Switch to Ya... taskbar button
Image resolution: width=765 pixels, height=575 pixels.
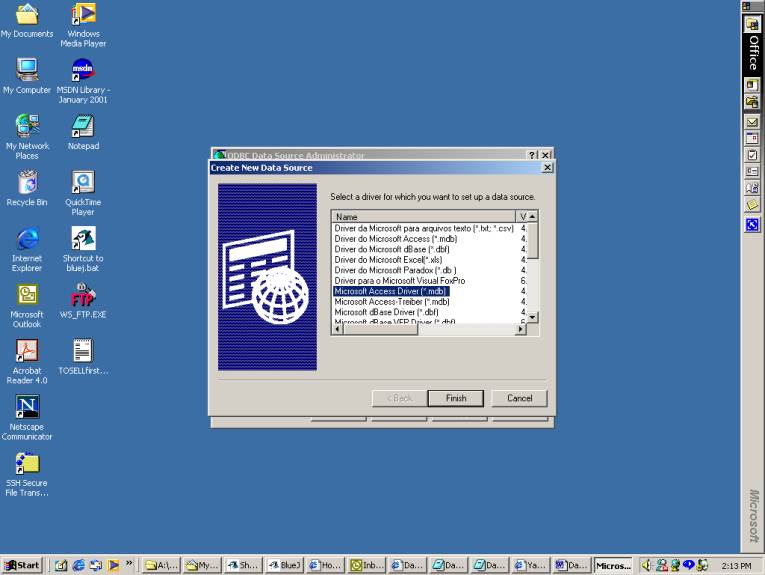pyautogui.click(x=531, y=565)
